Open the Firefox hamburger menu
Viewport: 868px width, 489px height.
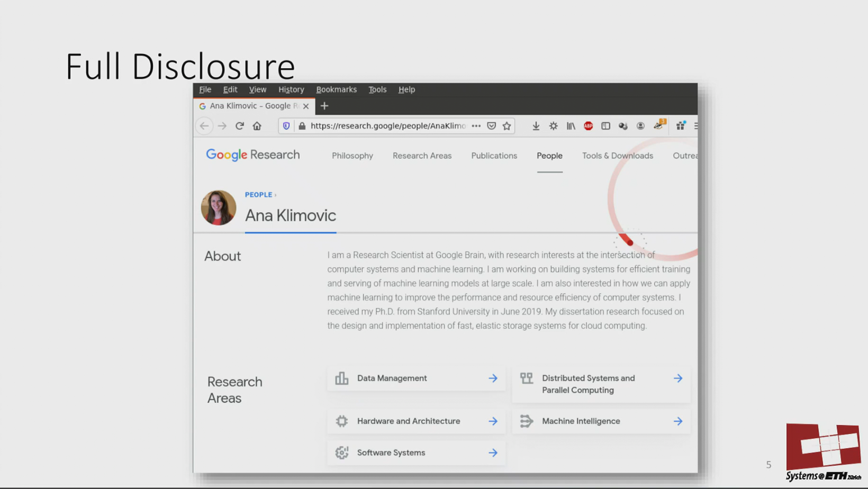pos(695,126)
